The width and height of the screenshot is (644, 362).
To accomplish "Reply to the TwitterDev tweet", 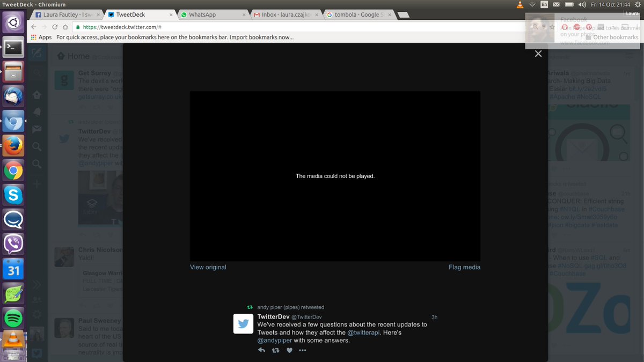I will tap(261, 350).
